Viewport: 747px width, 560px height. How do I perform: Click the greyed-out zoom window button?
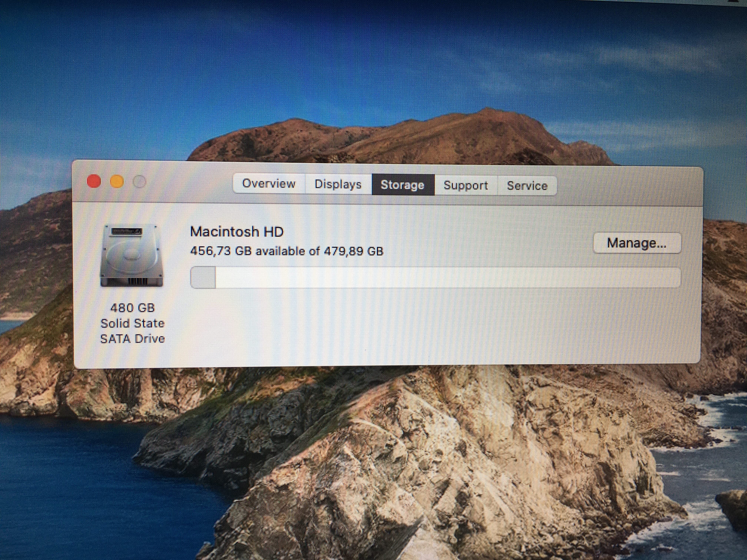[x=140, y=182]
